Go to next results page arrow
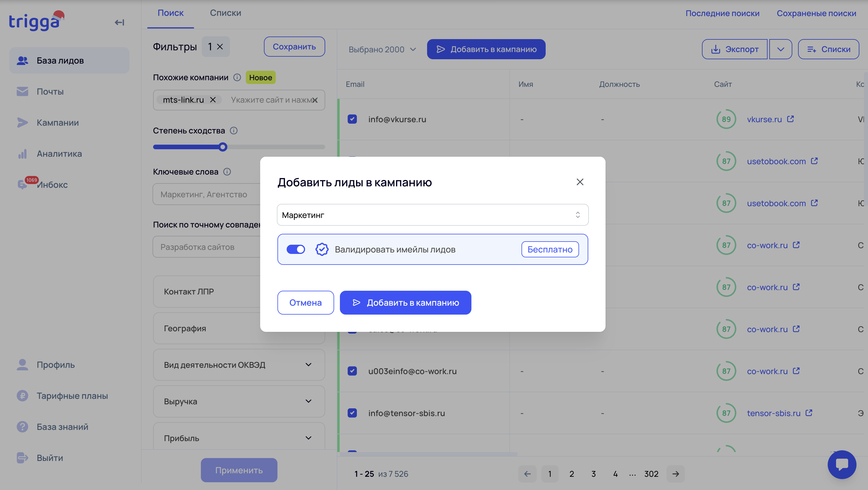868x490 pixels. 675,474
